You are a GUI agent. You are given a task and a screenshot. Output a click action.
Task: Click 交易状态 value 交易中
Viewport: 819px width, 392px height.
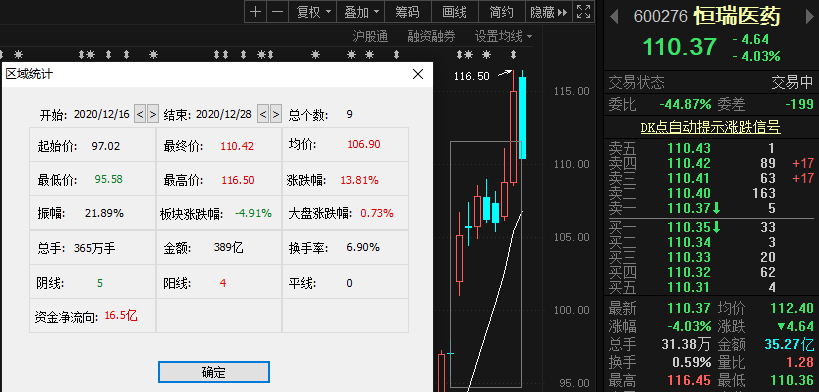click(x=793, y=83)
